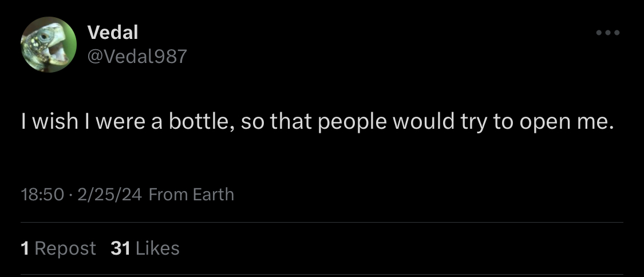The image size is (644, 277).
Task: Click the word Likes in stats row
Action: pos(157,248)
